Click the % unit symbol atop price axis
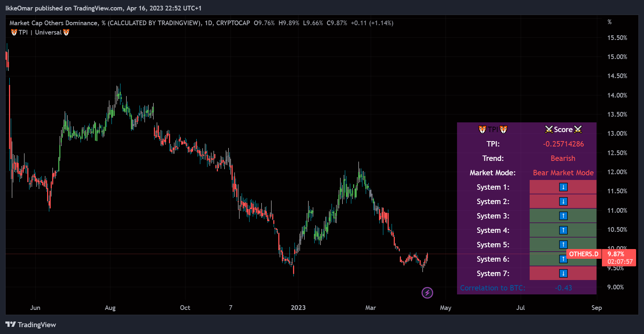Screen dimensions: 644x334 click(609, 22)
